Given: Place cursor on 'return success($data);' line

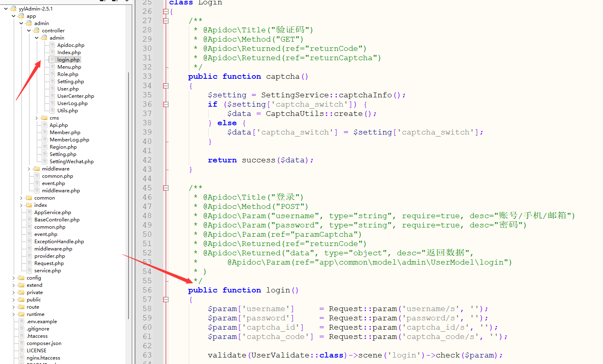Looking at the screenshot, I should (x=261, y=160).
